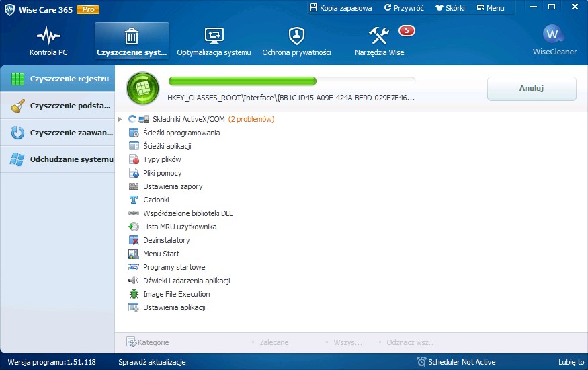
Task: Click the (2 problemów) result text
Action: tap(251, 119)
